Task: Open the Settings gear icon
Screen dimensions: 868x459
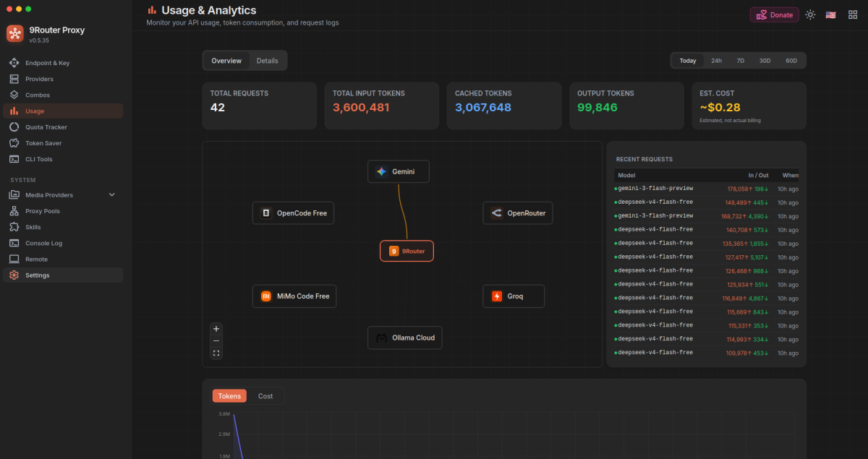Action: 14,275
